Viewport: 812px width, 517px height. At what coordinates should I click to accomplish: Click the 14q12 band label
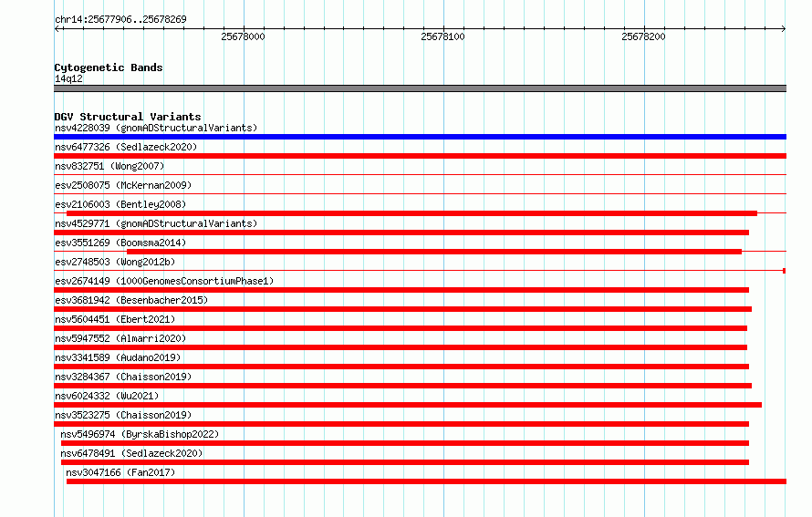click(x=68, y=78)
